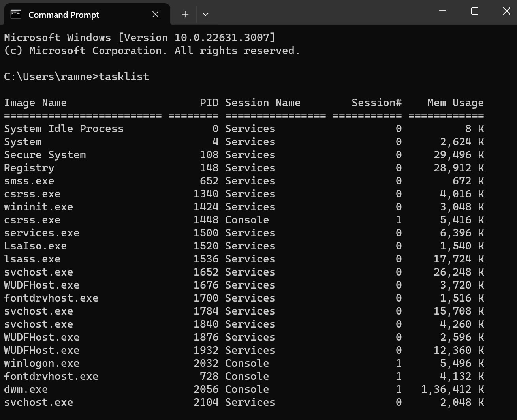Click PID 1448 of csrss.exe
This screenshot has width=517, height=420.
(206, 220)
